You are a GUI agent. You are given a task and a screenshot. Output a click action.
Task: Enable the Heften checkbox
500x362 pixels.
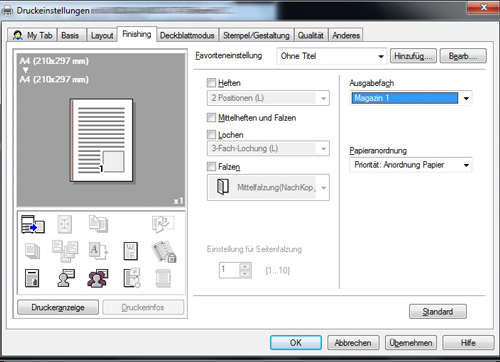(211, 83)
